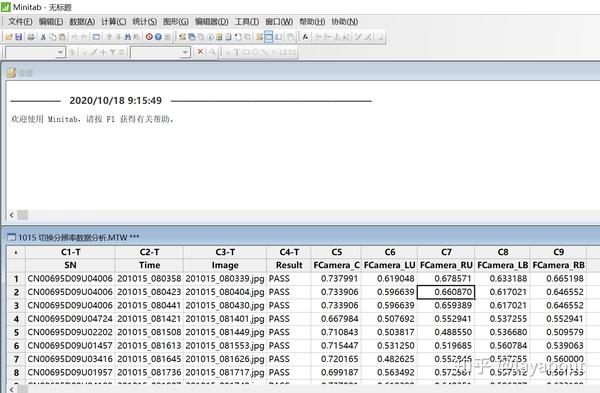Open the second combo box before the red X
600x393 pixels.
pyautogui.click(x=160, y=52)
